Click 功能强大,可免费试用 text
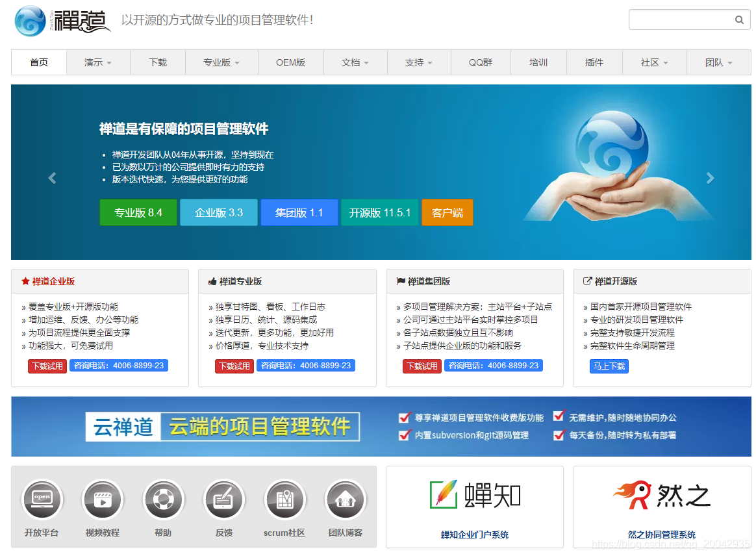This screenshot has width=756, height=556. (70, 346)
